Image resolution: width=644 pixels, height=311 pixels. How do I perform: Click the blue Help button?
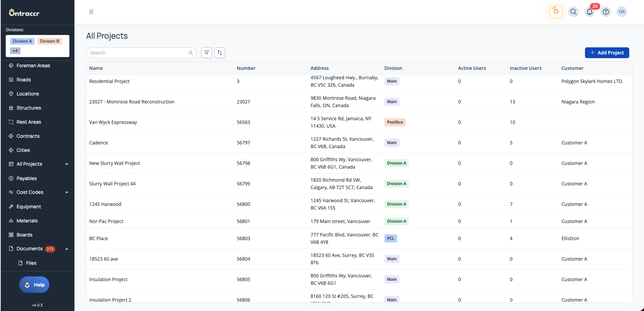point(34,285)
